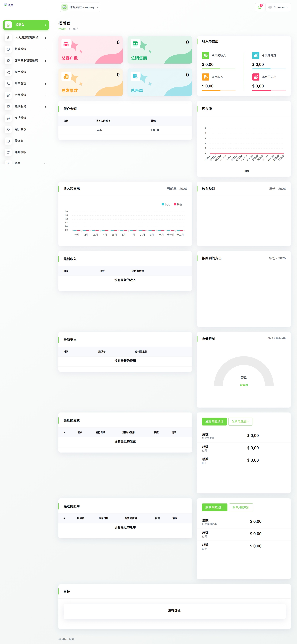Open the Chinese language dropdown
Image resolution: width=297 pixels, height=644 pixels.
point(278,7)
